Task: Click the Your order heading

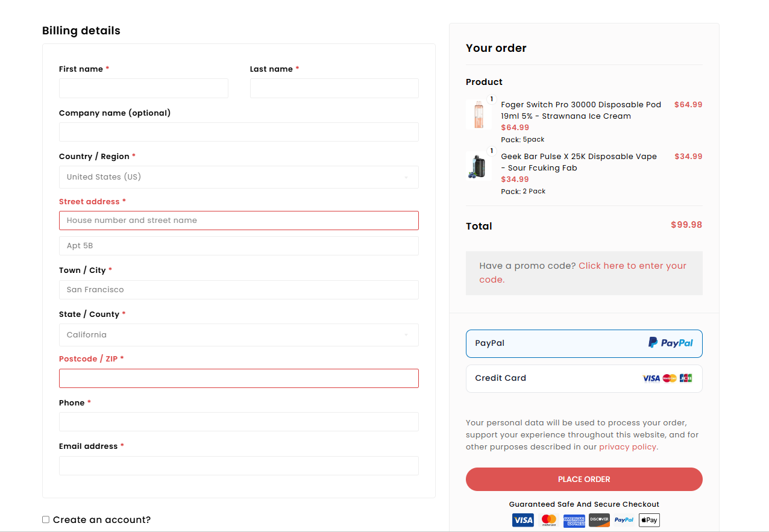Action: point(496,48)
